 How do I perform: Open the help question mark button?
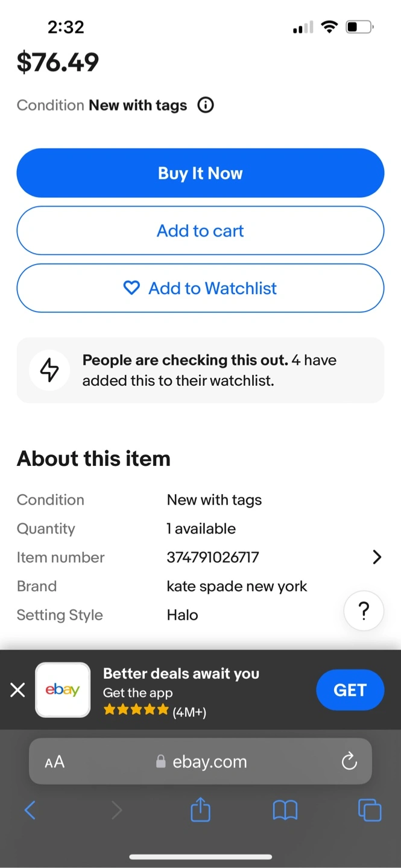coord(364,611)
